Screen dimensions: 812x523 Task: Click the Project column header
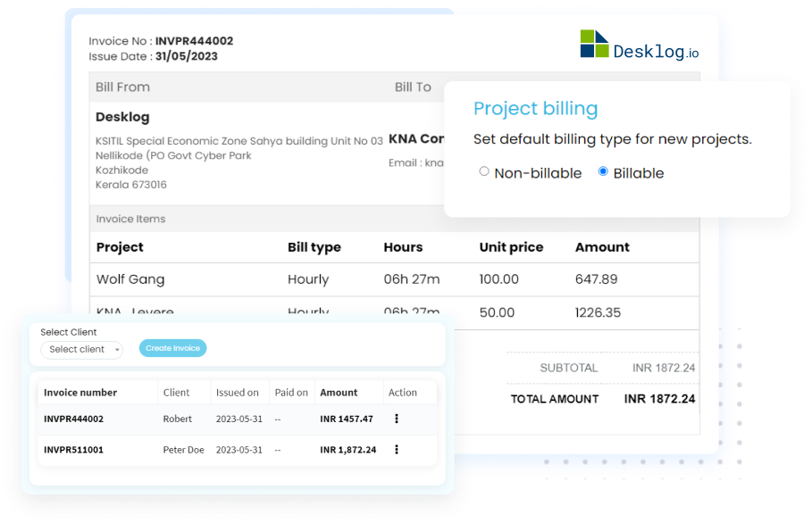pos(120,247)
